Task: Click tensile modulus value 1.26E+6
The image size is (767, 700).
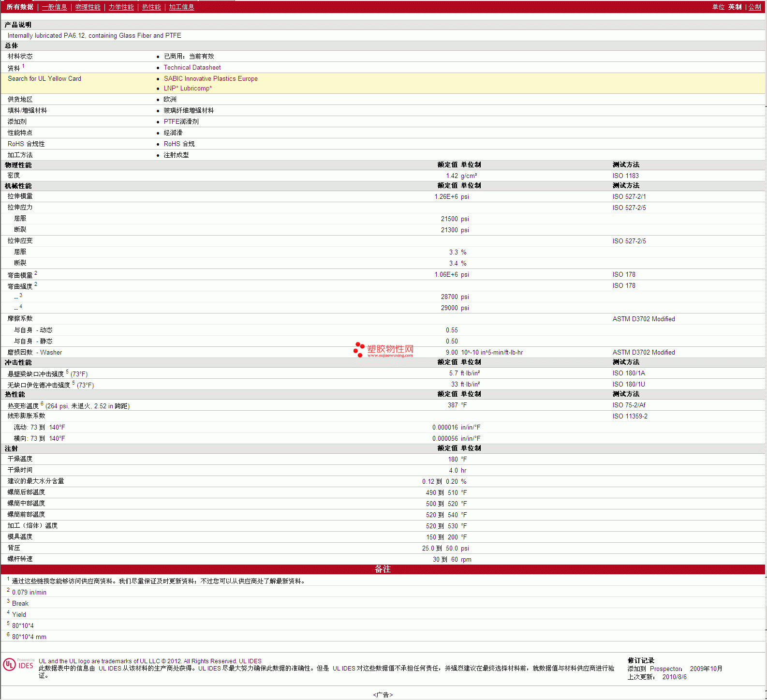Action: (446, 197)
